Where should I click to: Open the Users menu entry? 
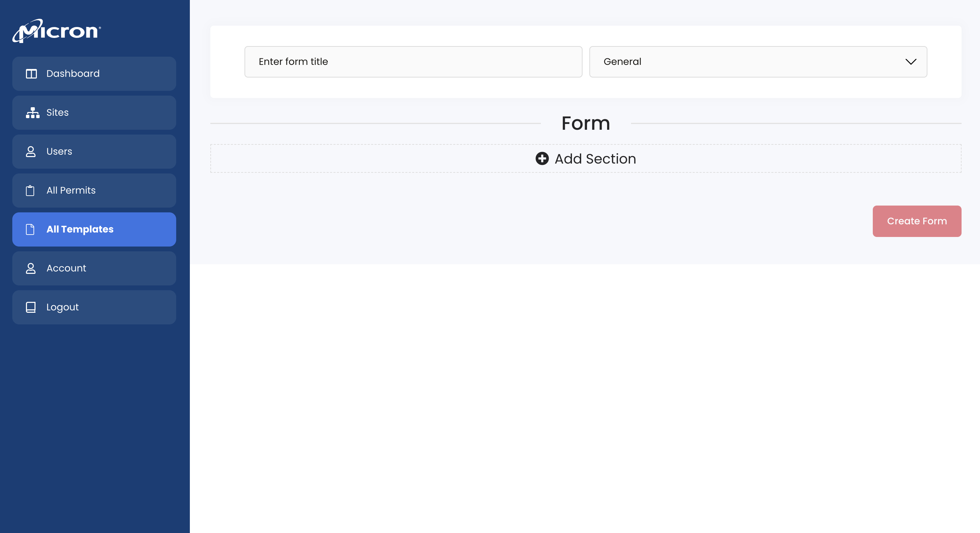94,151
